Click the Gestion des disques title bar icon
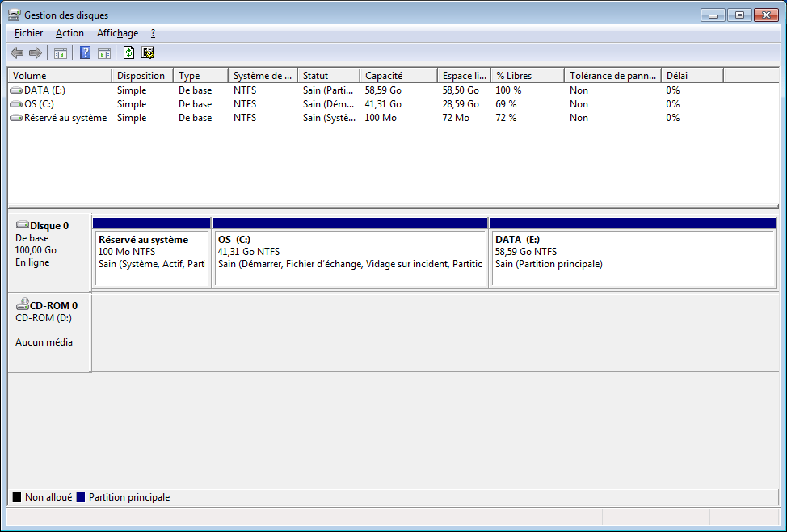The height and width of the screenshot is (532, 787). point(15,15)
